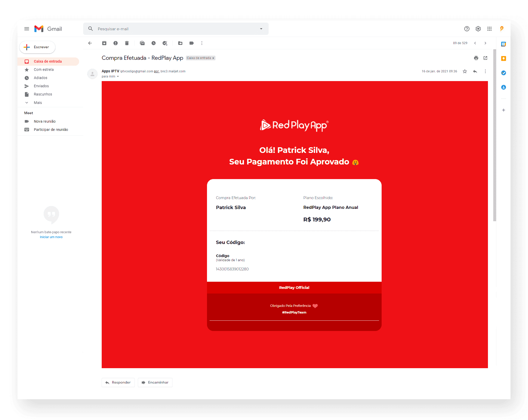Click the RedPlay App logo in email
This screenshot has width=528, height=420.
pos(294,125)
